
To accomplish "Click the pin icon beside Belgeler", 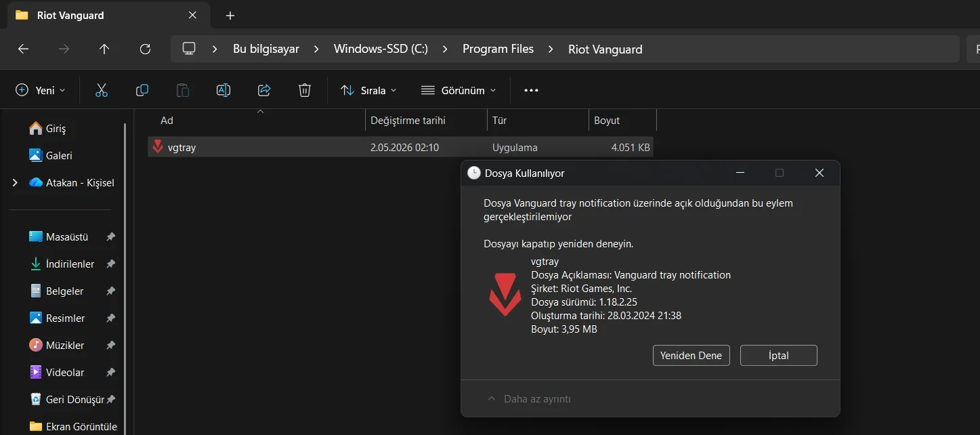I will click(x=110, y=291).
